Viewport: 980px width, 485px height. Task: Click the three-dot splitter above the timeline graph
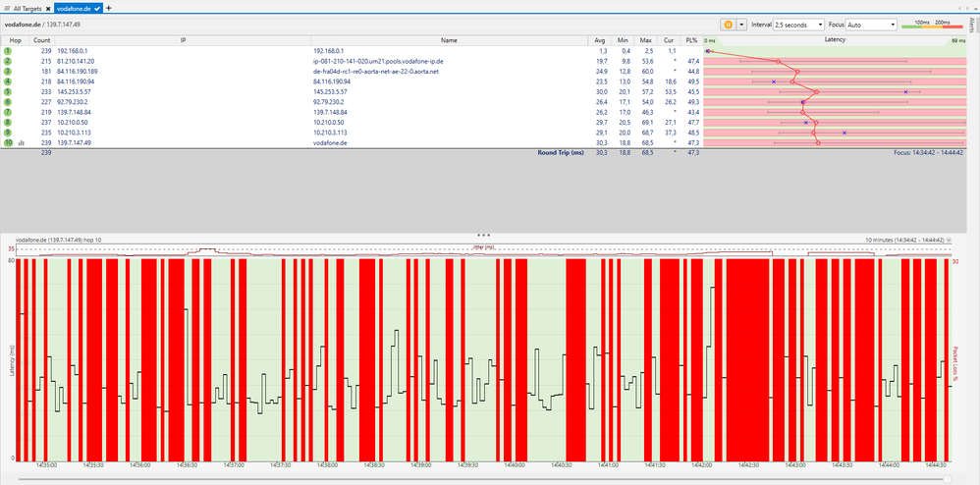pos(482,235)
